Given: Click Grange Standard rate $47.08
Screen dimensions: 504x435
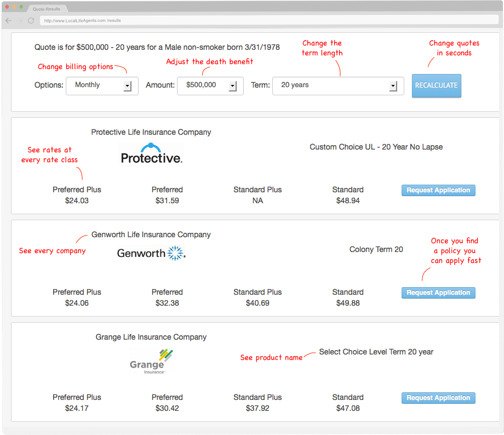Looking at the screenshot, I should [348, 408].
